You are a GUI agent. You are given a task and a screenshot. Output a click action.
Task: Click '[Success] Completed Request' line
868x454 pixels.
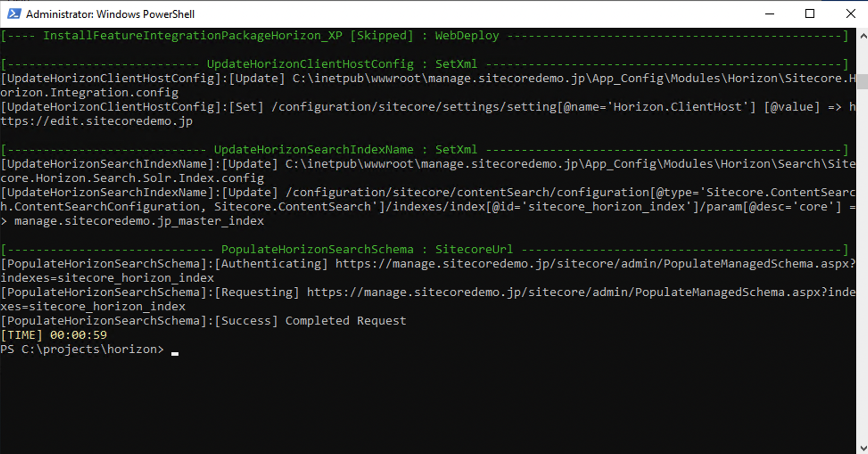203,321
